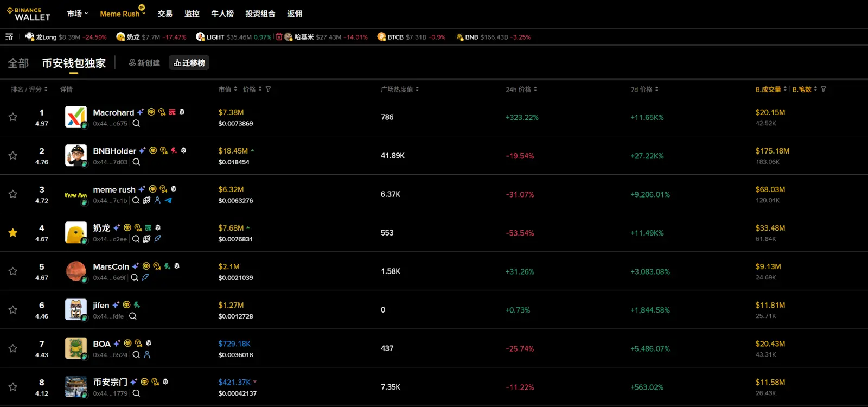Open the market cap filter funnel icon
This screenshot has width=868, height=407.
click(268, 90)
